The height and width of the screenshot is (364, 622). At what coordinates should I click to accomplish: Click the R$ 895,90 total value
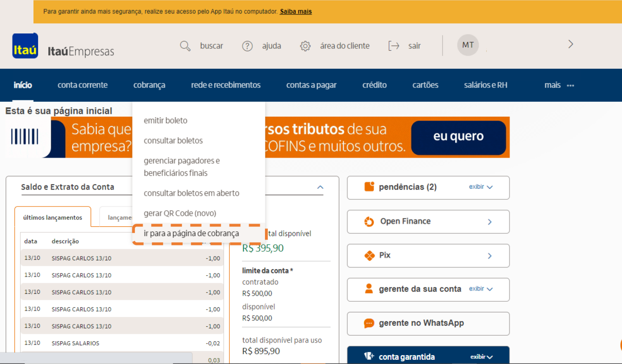tap(261, 351)
